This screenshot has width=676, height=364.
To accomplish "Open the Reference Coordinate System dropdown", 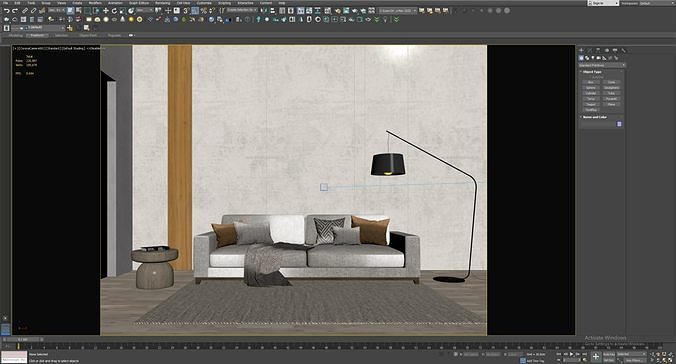I will click(x=144, y=10).
